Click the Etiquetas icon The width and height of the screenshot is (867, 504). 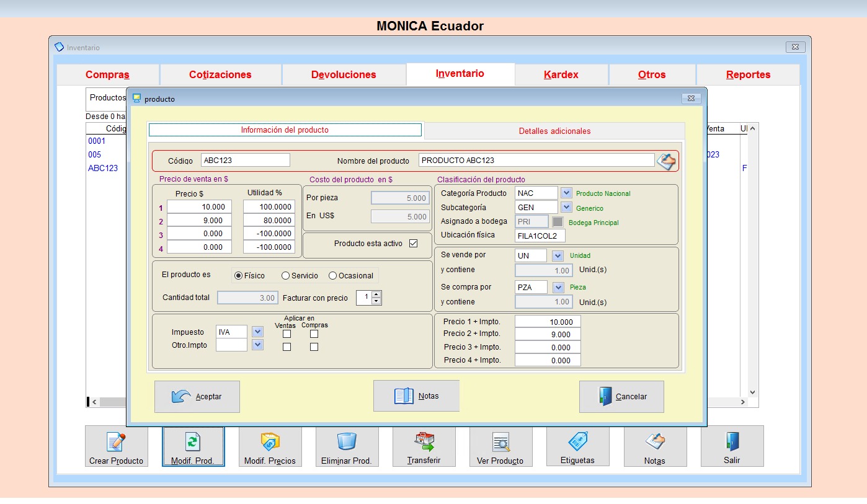578,446
